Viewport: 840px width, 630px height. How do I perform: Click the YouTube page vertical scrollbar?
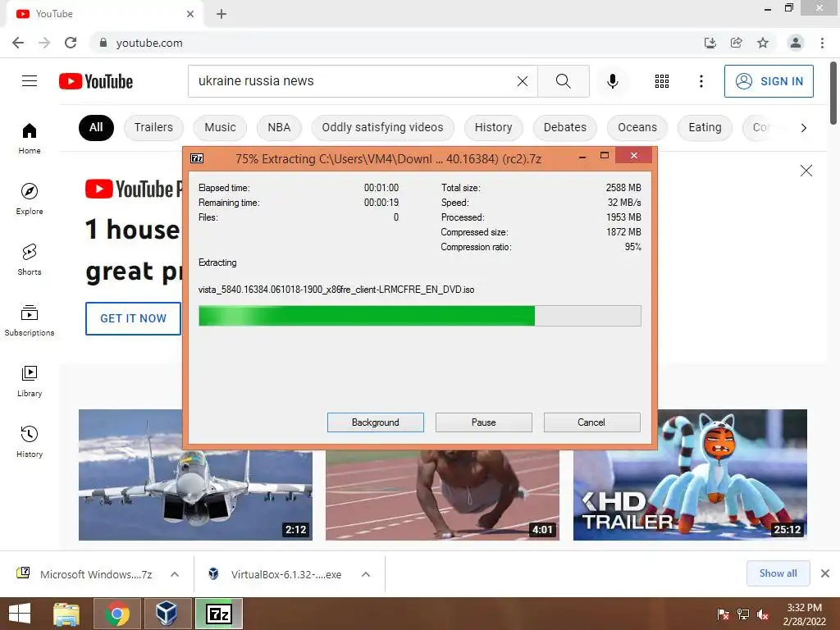833,94
